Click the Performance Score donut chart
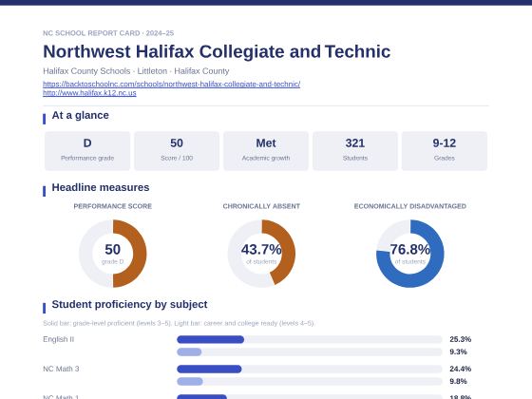The width and height of the screenshot is (532, 399). 113,254
